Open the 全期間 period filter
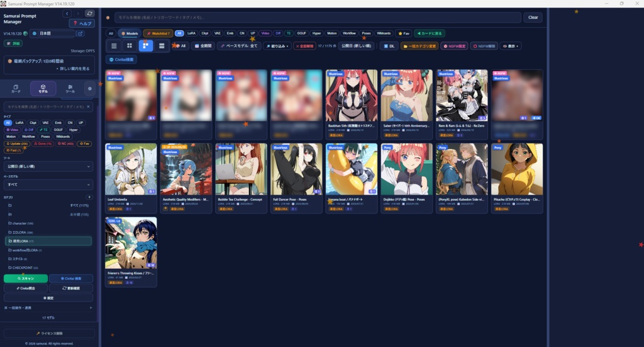Viewport: 644px width, 347px height. 203,46
